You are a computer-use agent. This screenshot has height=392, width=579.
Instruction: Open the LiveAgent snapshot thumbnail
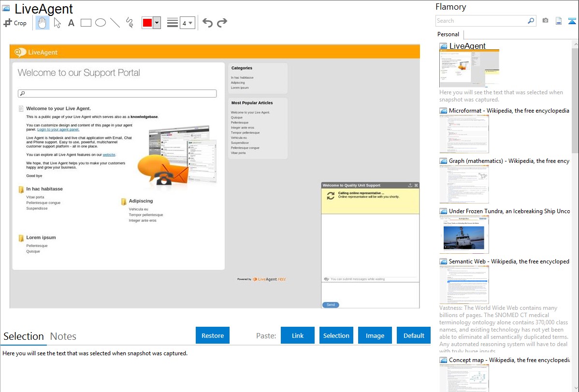pos(469,68)
